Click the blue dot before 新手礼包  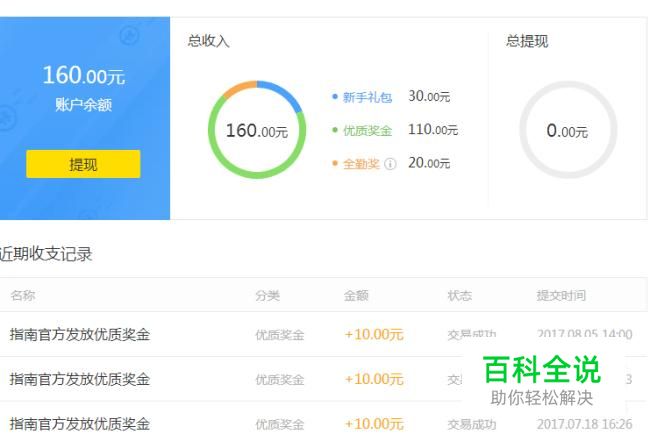[x=335, y=97]
